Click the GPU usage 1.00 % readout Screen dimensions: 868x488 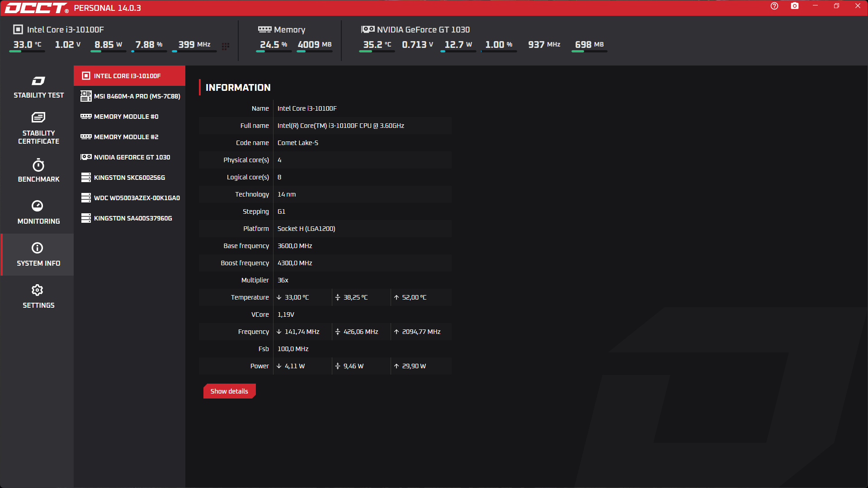coord(499,45)
